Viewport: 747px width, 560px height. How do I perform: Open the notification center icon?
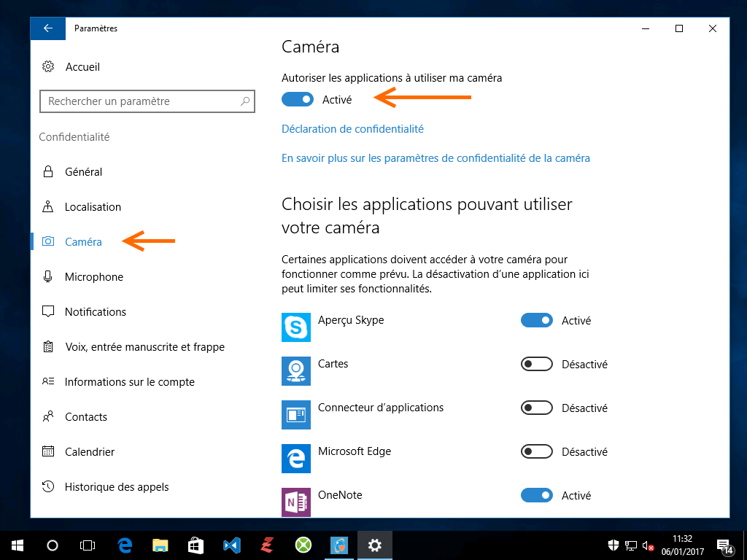[724, 546]
